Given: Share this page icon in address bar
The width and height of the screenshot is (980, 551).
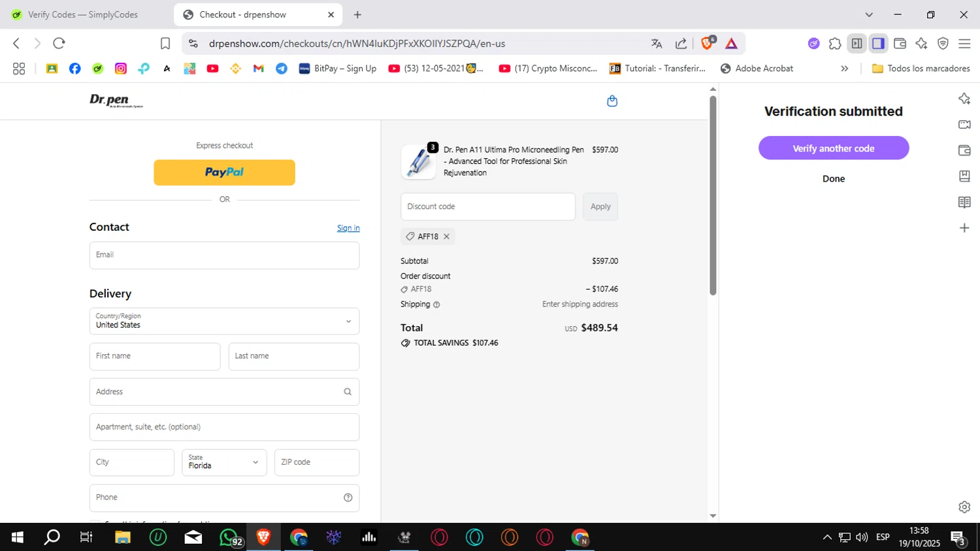Looking at the screenshot, I should 681,44.
